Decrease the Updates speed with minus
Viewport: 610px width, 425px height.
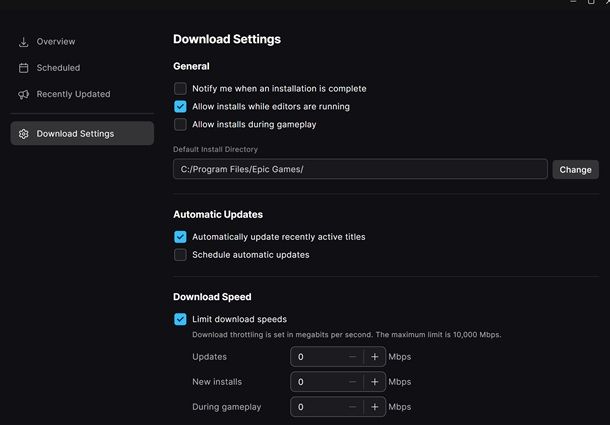coord(352,357)
